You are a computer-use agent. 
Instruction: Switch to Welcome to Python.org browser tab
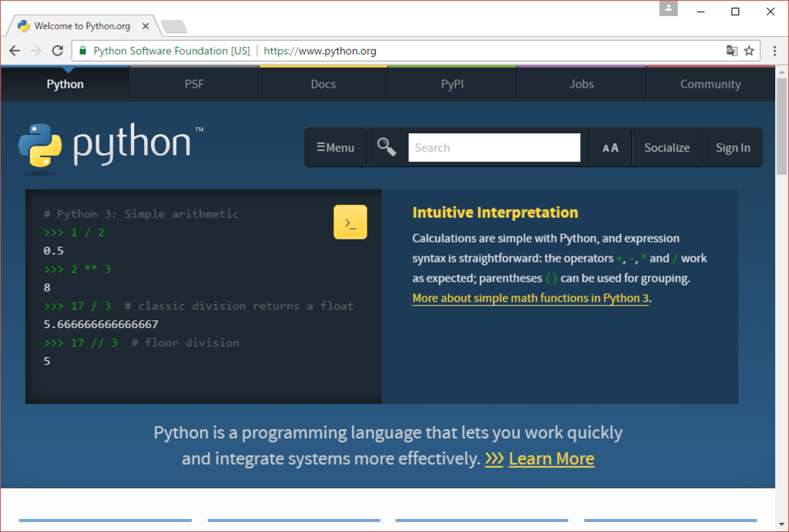82,26
